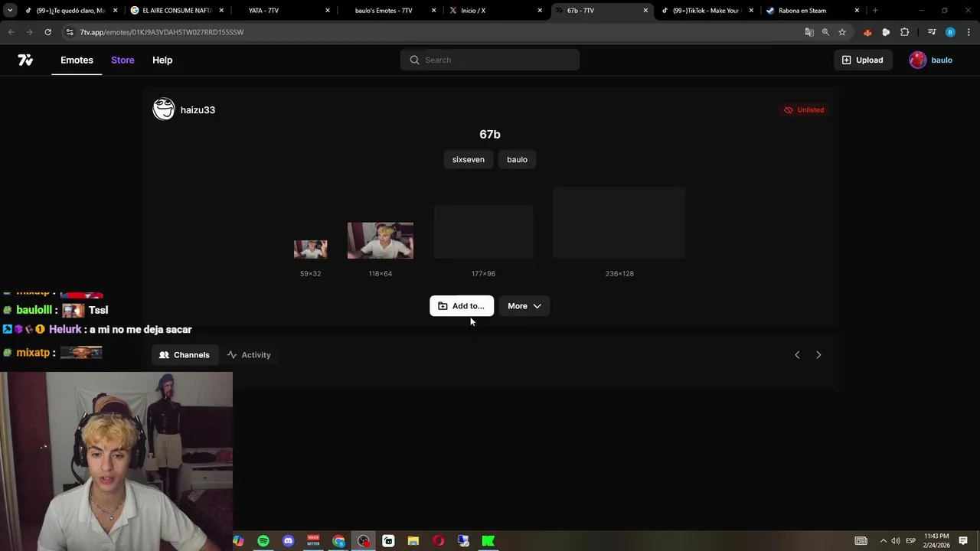Click the baulolll chat username
This screenshot has width=980, height=551.
(34, 310)
